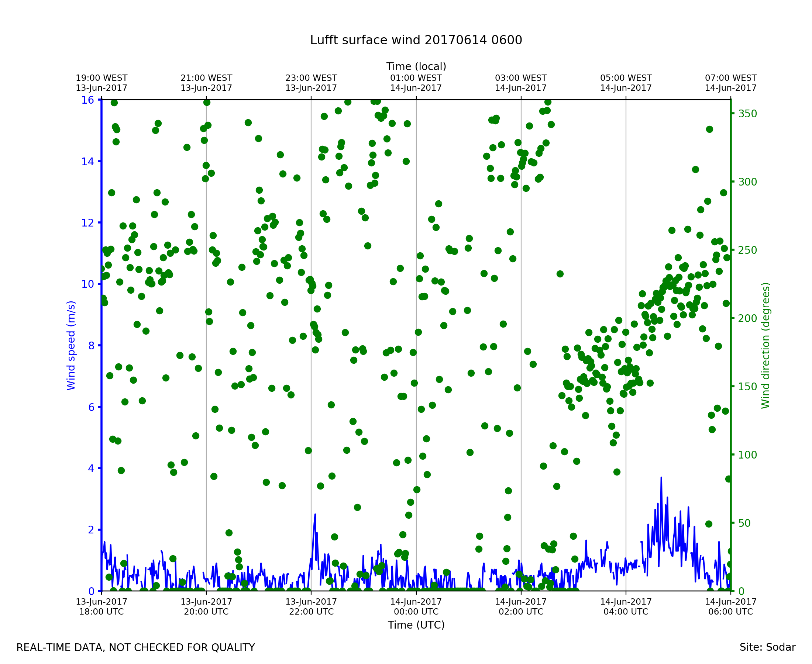The image size is (812, 664).
Task: Click the green '200' direction tick label
Action: click(x=747, y=319)
